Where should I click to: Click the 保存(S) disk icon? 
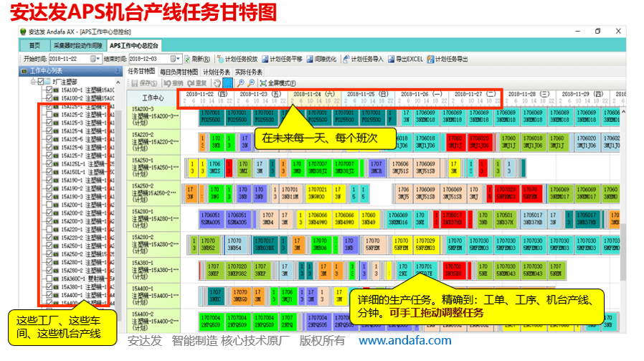click(134, 83)
